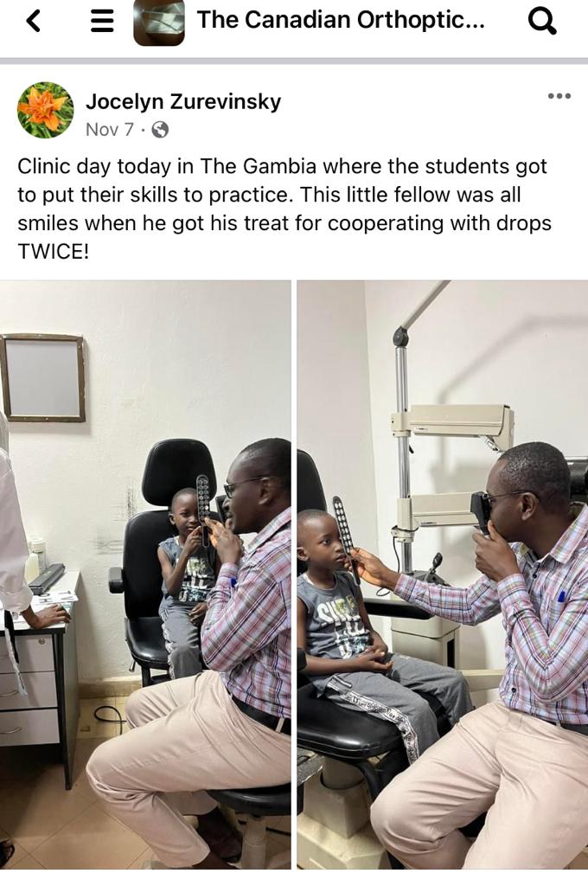588x886 pixels.
Task: Open the hamburger menu icon
Action: click(102, 21)
